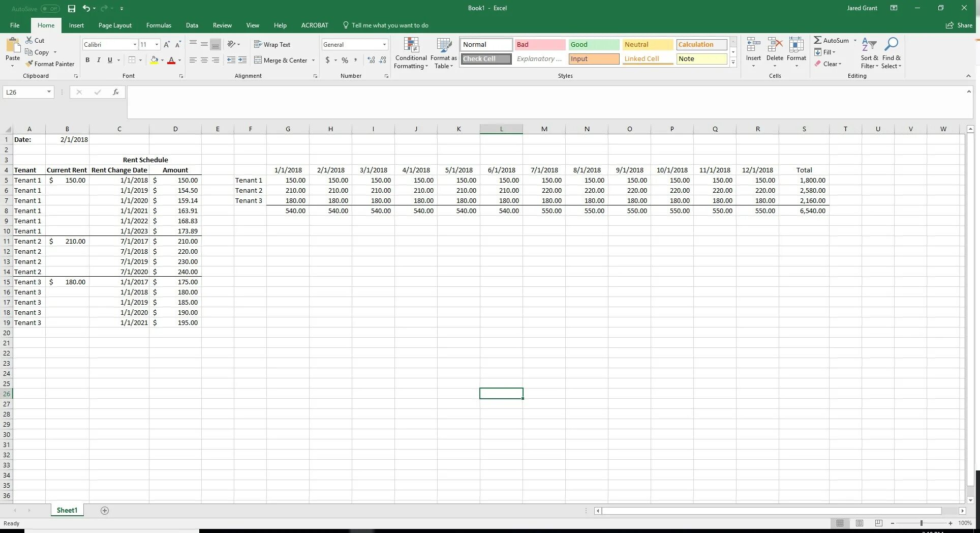
Task: Click the Copy button
Action: pyautogui.click(x=38, y=52)
